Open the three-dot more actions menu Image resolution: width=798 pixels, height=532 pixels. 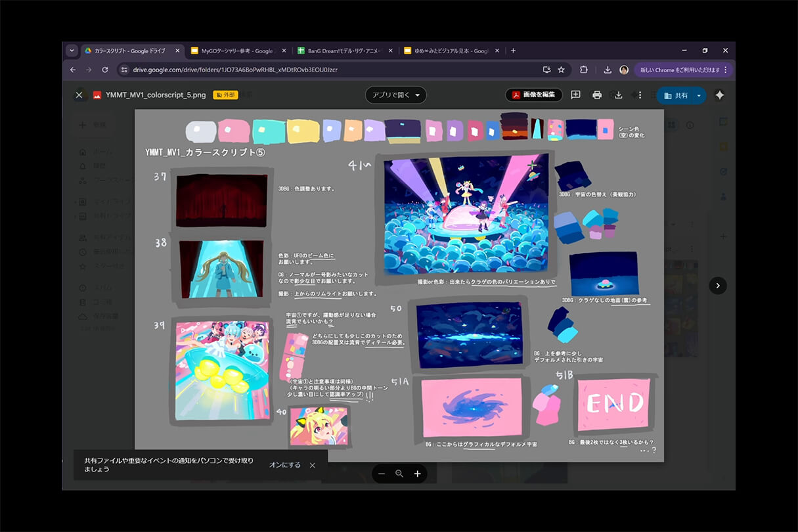click(640, 95)
